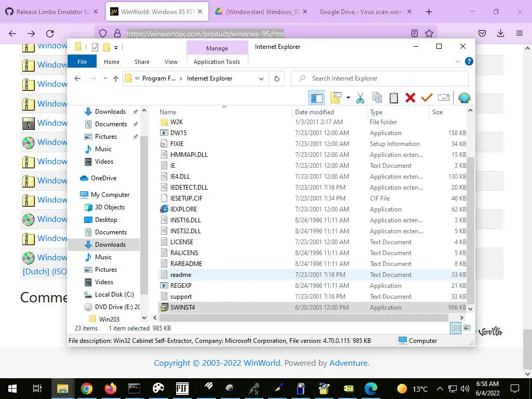Open OneDrive in the navigation pane
Screen dimensions: 532x399
[103, 178]
